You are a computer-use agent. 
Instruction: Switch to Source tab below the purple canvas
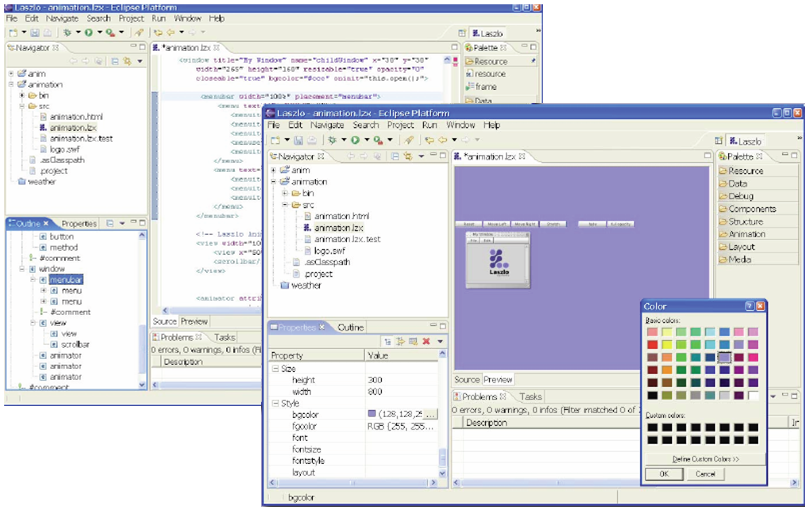click(x=467, y=380)
